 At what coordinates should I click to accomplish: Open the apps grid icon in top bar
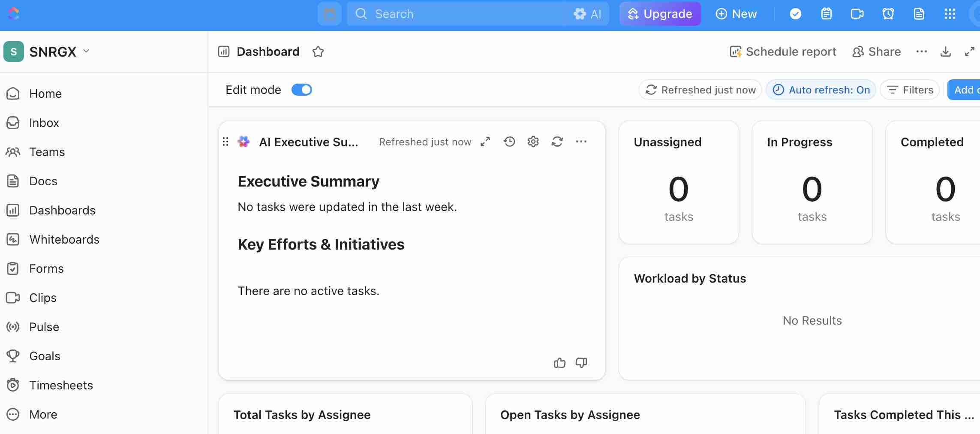tap(950, 14)
